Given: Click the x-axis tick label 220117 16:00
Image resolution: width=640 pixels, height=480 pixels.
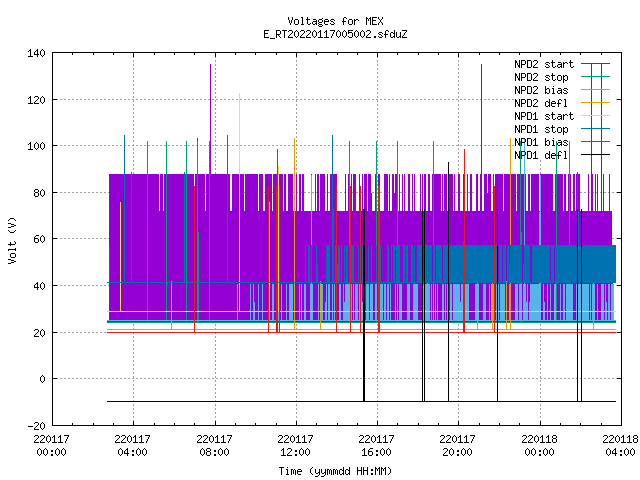Looking at the screenshot, I should (377, 445).
